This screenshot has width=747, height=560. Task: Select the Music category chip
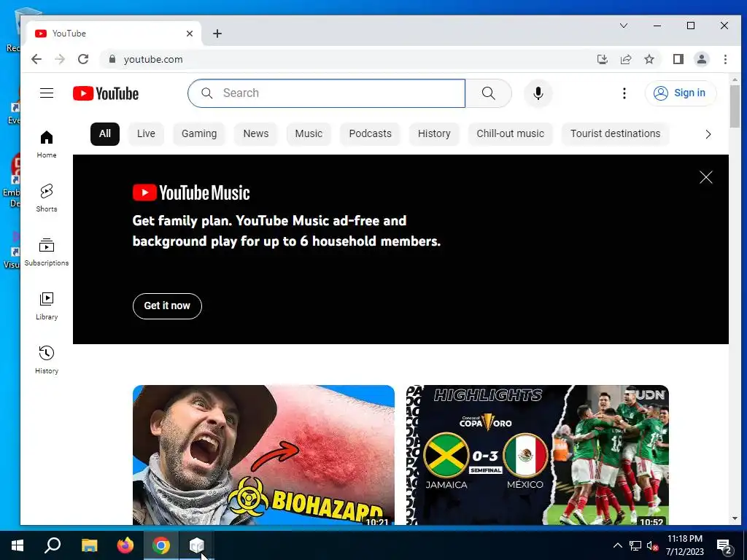click(x=309, y=134)
